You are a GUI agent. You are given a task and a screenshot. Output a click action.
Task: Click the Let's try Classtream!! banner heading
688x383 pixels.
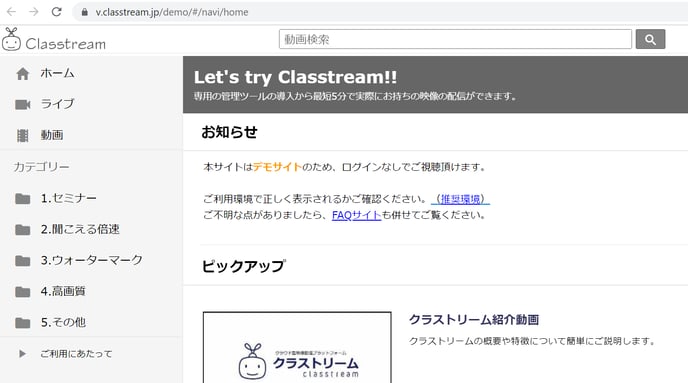point(295,77)
